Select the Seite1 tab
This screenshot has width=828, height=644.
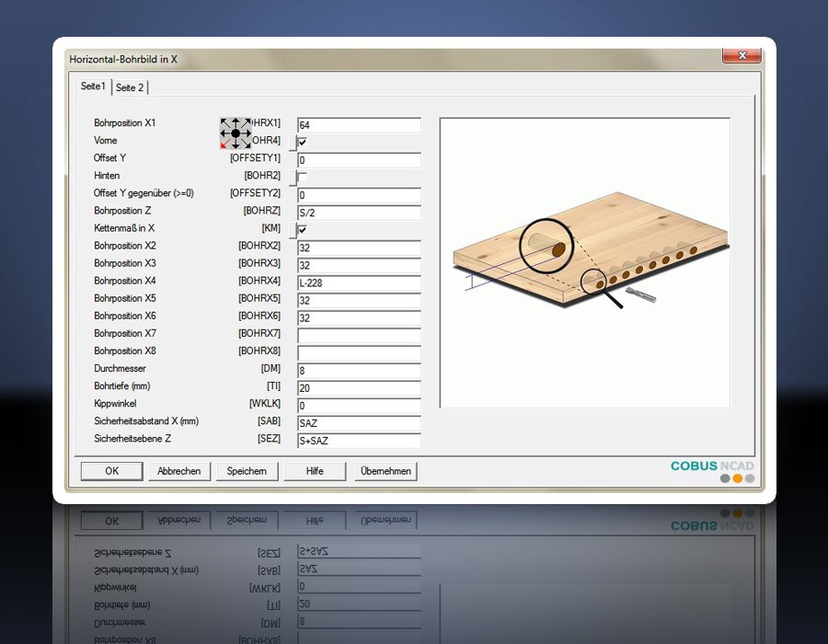[x=93, y=86]
